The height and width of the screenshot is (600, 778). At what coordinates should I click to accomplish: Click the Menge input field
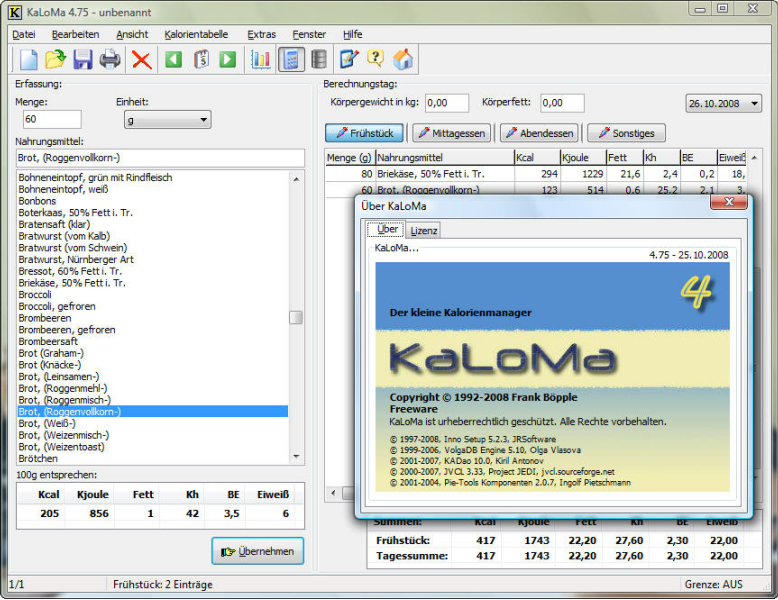point(52,120)
